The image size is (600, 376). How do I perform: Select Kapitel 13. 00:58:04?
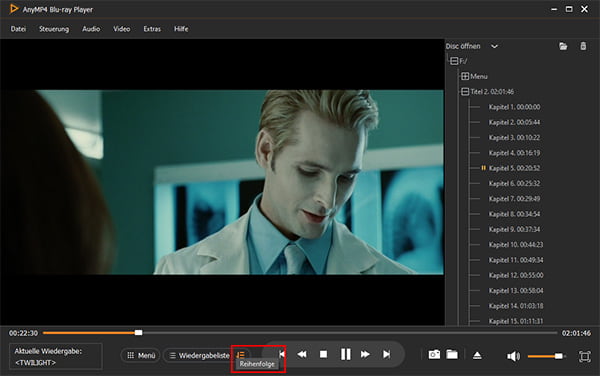tap(516, 291)
